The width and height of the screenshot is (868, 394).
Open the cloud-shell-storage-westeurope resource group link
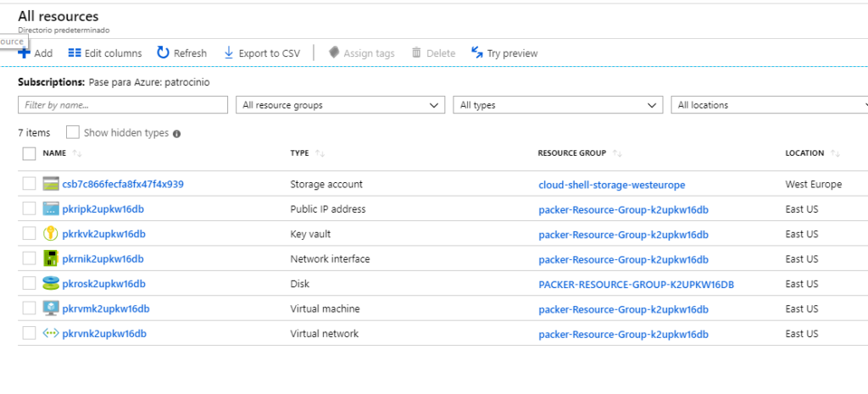[x=612, y=185]
